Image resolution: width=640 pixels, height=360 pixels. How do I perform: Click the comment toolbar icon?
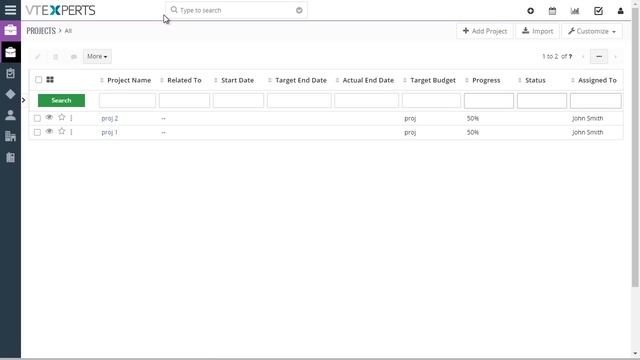tap(73, 56)
